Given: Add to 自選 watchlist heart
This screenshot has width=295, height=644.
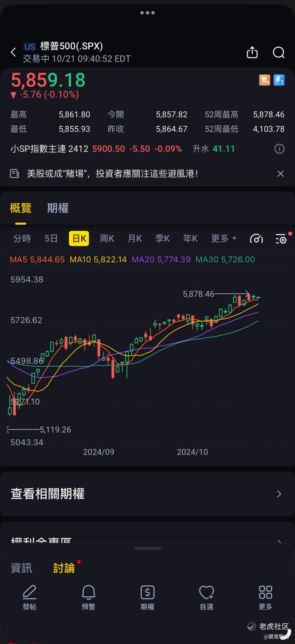Looking at the screenshot, I should click(206, 592).
